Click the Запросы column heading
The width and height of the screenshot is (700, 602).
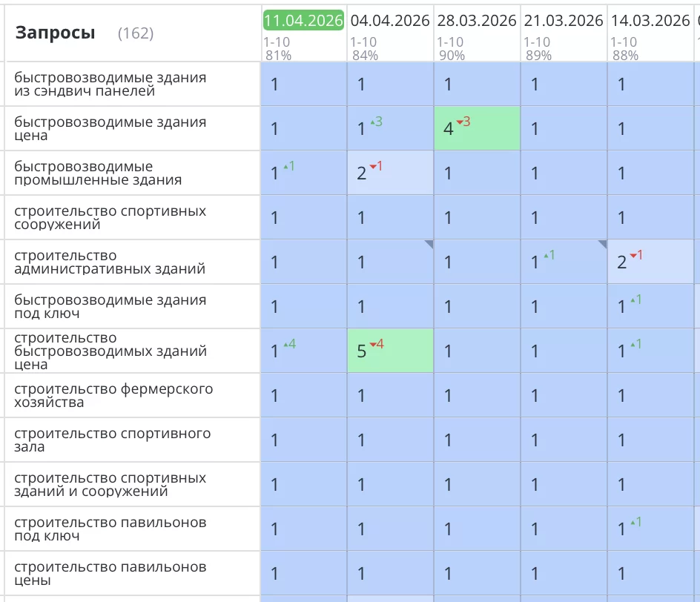pyautogui.click(x=55, y=33)
